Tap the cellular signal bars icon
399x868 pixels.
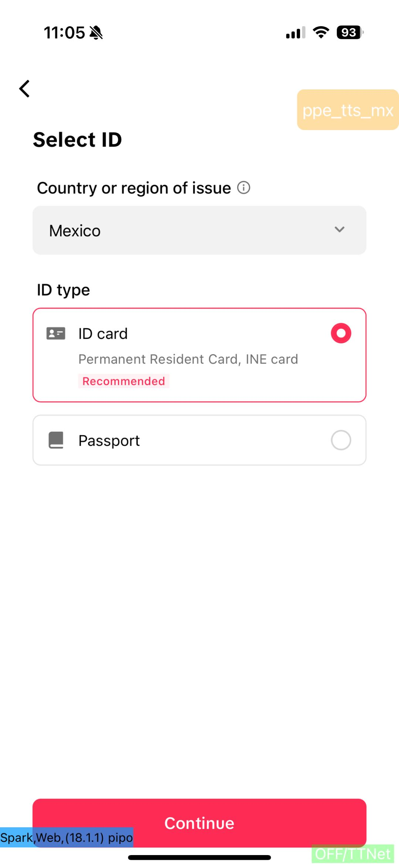pyautogui.click(x=295, y=33)
